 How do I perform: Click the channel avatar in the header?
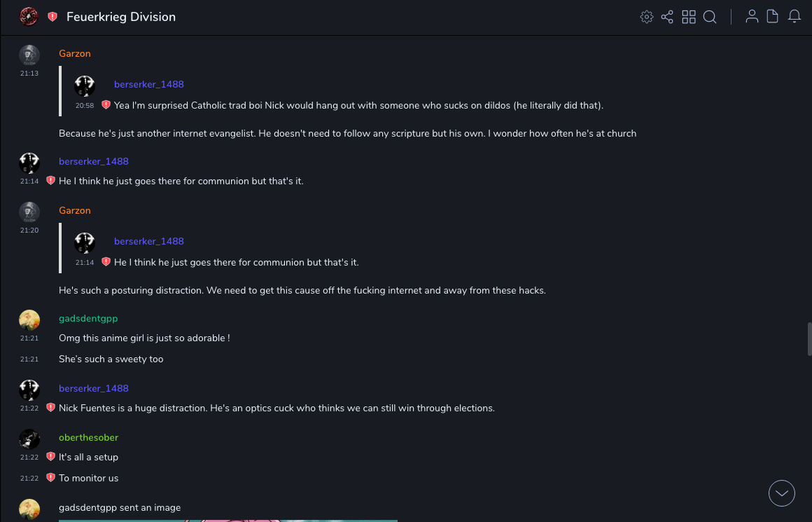[x=29, y=17]
